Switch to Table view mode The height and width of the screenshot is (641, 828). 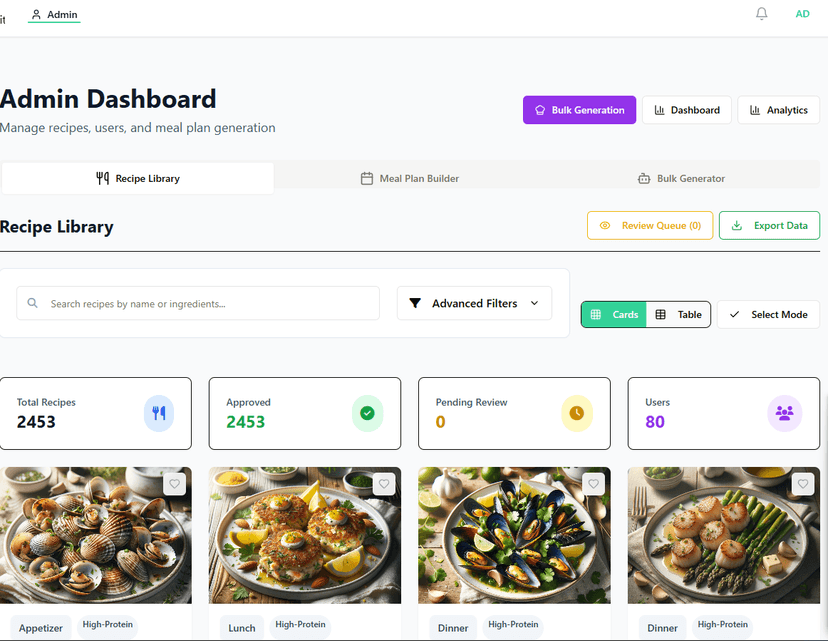click(x=679, y=314)
